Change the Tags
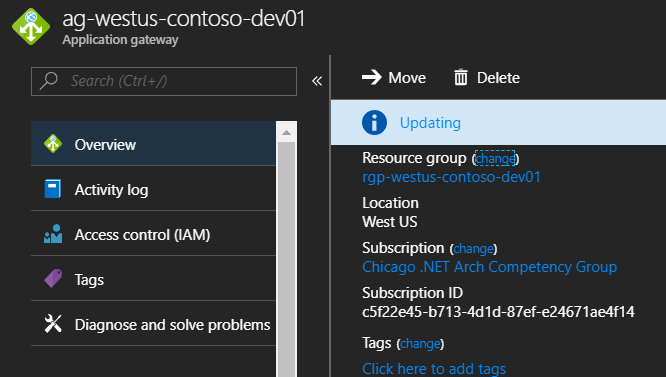666x377 pixels. 420,343
